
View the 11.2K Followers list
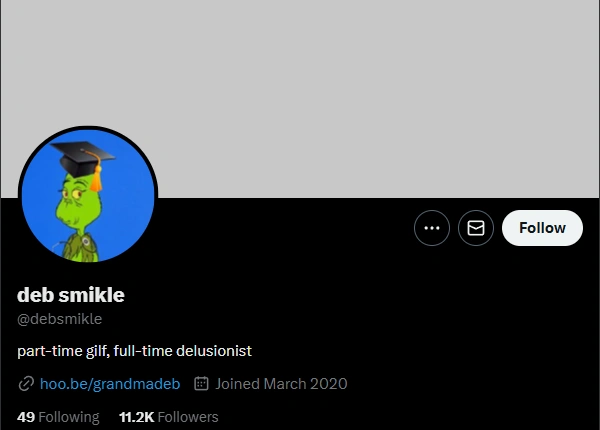click(x=169, y=417)
